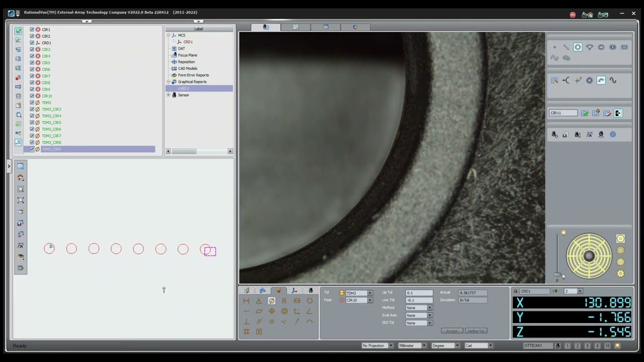Open the Tol TDM3 dropdown

pos(370,293)
